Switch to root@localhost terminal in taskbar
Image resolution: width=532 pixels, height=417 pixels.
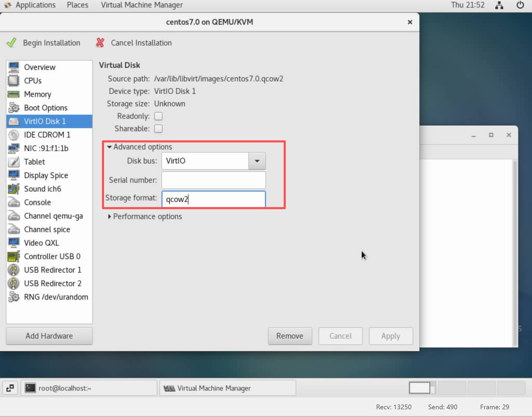tap(89, 388)
